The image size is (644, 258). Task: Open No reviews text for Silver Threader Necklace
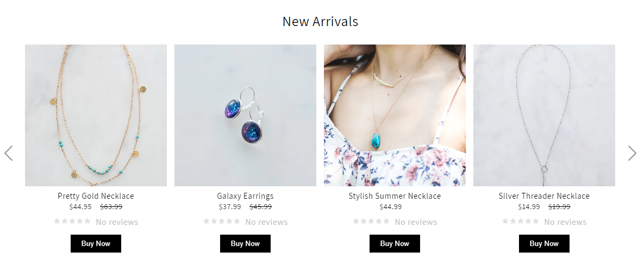coord(566,222)
